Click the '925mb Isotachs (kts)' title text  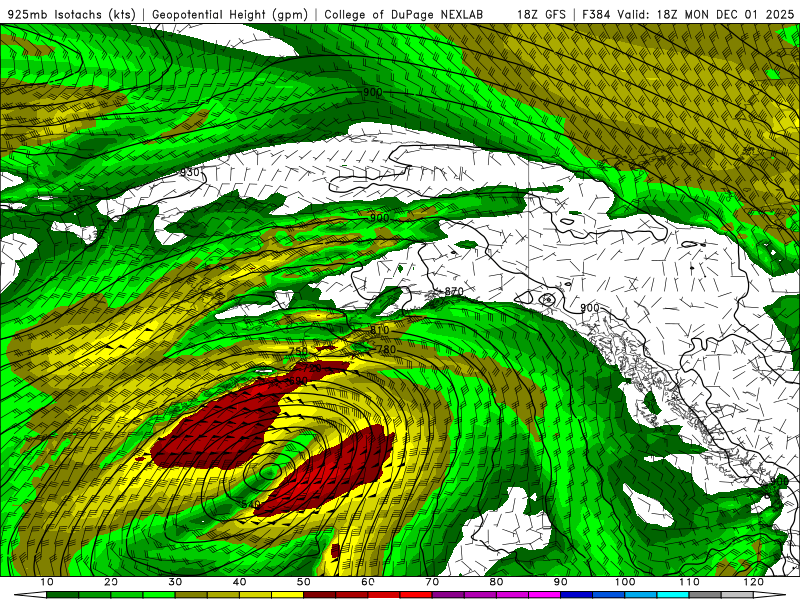click(71, 14)
